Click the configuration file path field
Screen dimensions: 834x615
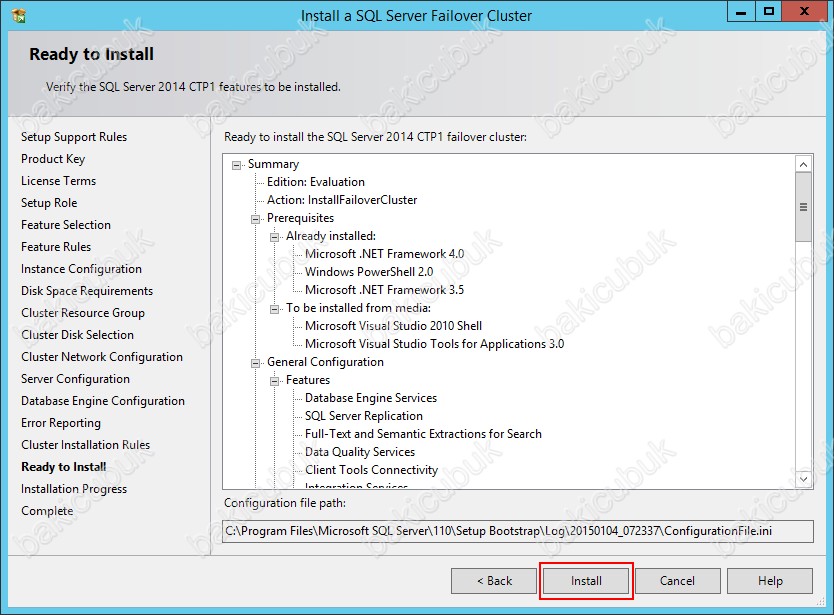pyautogui.click(x=518, y=531)
